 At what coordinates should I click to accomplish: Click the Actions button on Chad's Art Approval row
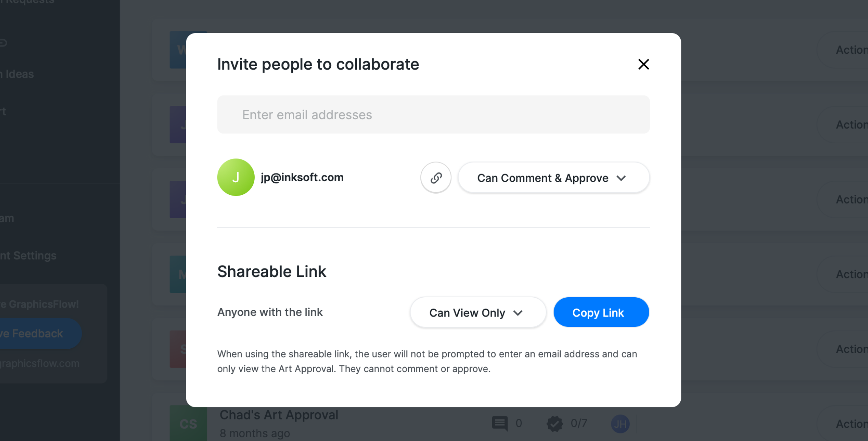[851, 424]
